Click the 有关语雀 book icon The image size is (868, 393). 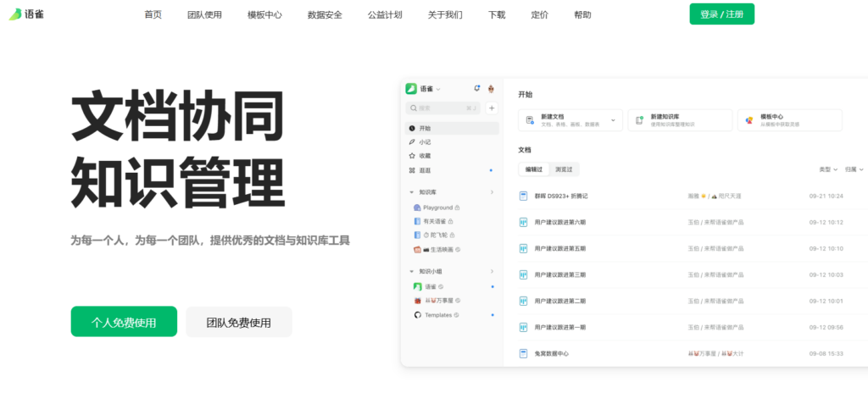[x=417, y=221]
